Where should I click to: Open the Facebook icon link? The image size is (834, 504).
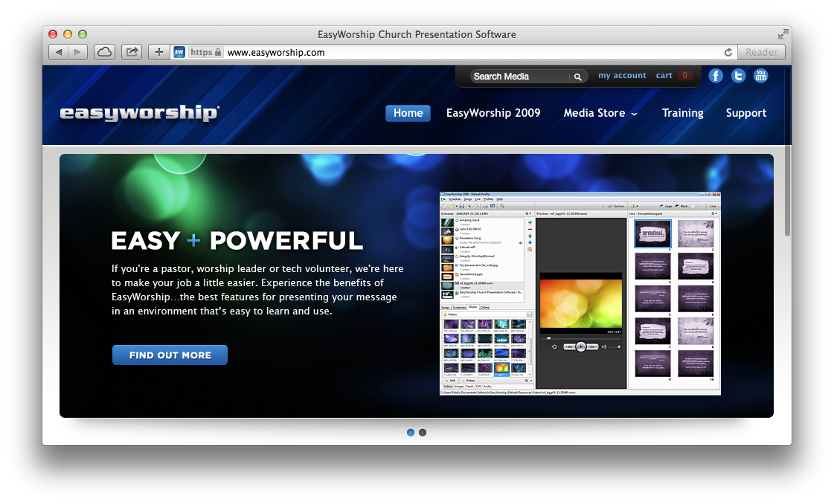tap(716, 76)
